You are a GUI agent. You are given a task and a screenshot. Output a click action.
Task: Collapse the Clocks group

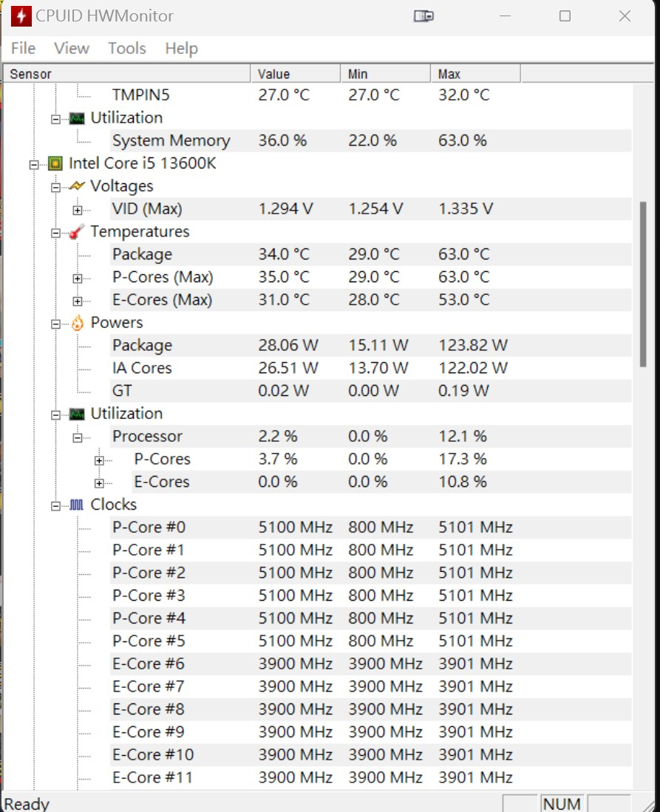55,506
